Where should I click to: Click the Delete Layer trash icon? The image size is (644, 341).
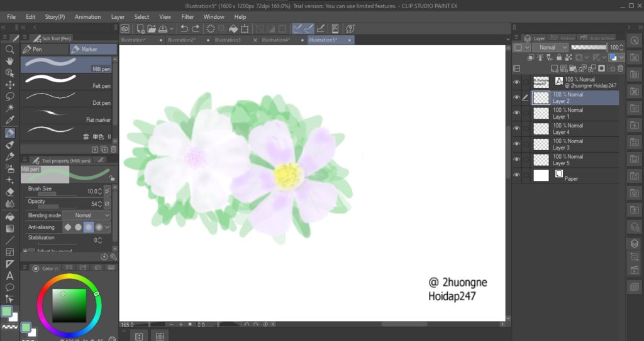[621, 68]
